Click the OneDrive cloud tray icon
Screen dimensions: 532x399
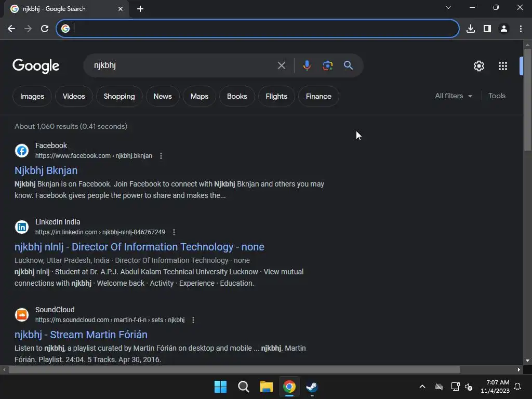pos(439,387)
